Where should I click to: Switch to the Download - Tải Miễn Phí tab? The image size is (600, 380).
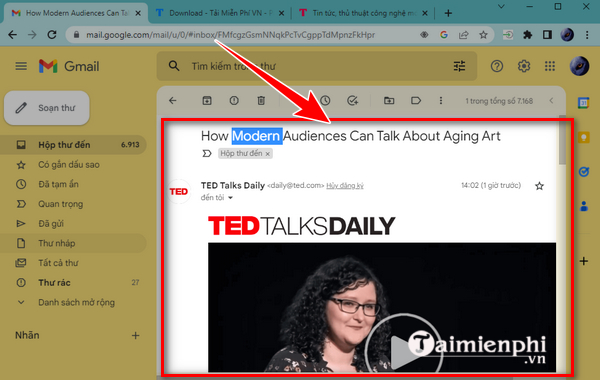220,13
